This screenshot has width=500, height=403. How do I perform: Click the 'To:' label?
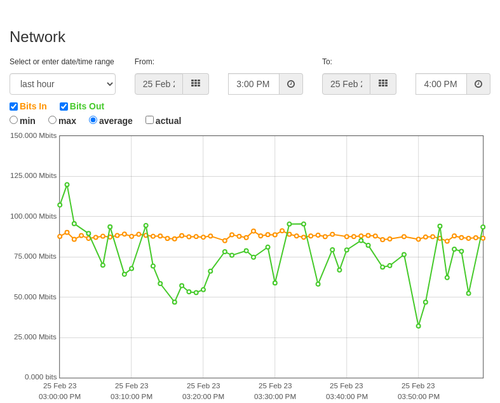327,62
